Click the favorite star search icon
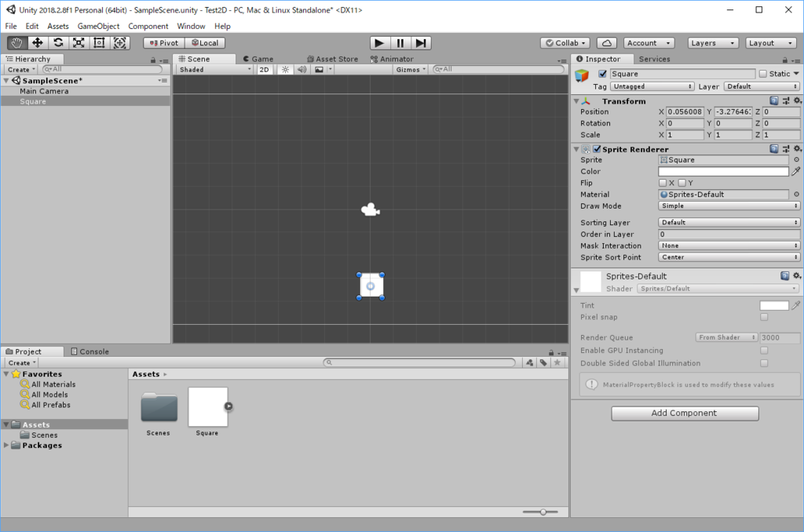804x532 pixels. (x=557, y=363)
